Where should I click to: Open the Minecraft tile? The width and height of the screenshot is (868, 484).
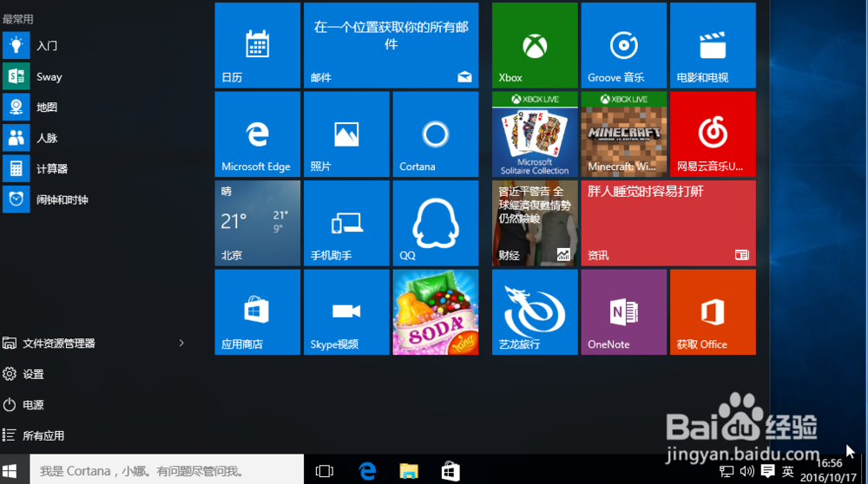(x=624, y=134)
